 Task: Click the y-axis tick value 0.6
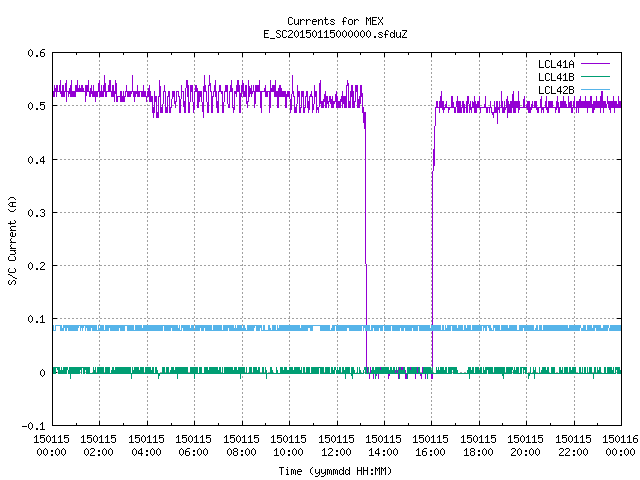pos(36,53)
